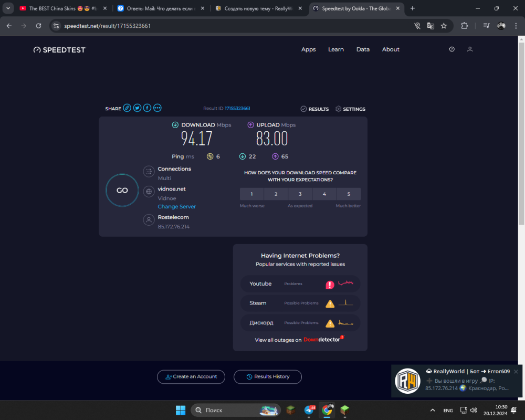Open Result ID 17155323661 link
The image size is (525, 420).
(x=237, y=108)
